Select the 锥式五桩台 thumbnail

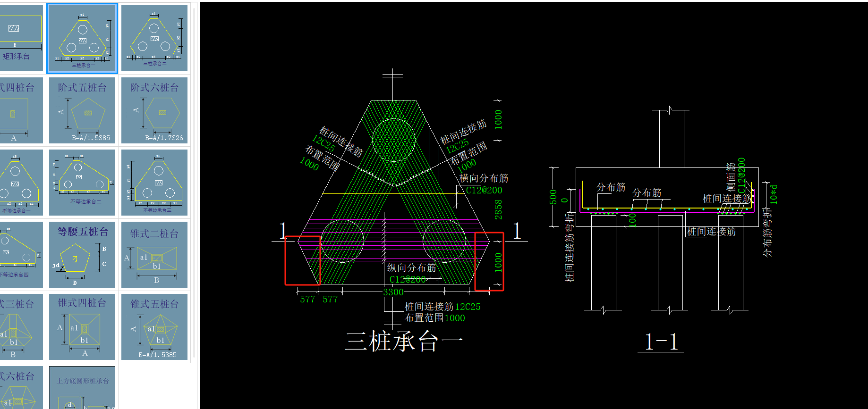tap(154, 327)
